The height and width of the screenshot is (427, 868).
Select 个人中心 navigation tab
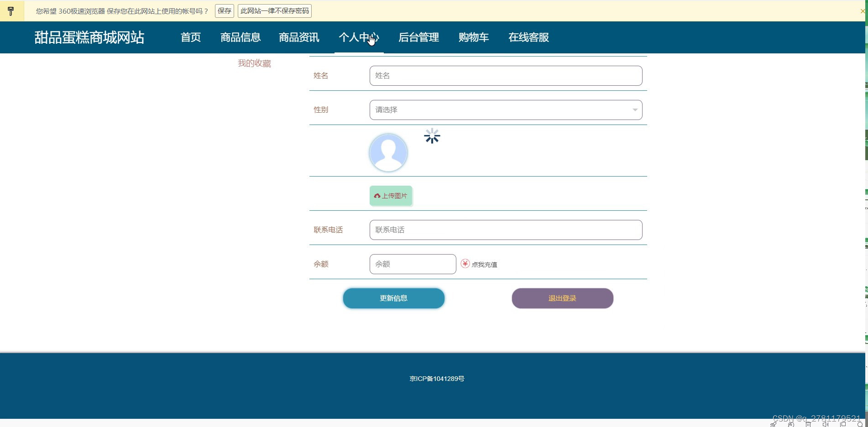coord(359,37)
